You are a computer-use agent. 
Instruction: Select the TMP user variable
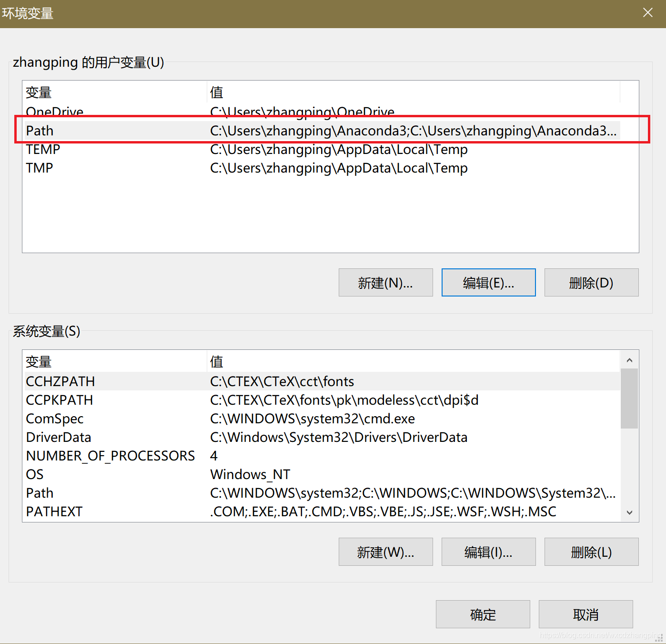tap(322, 168)
